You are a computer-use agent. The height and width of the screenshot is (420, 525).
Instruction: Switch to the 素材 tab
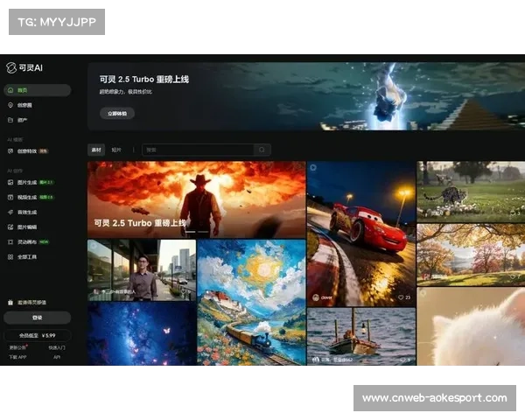[96, 150]
